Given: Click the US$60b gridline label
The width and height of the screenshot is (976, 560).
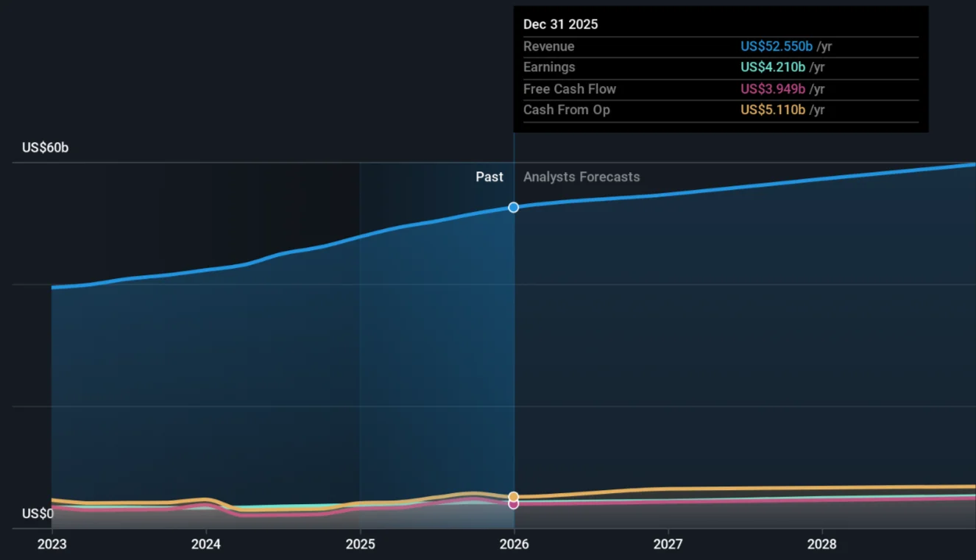Looking at the screenshot, I should [44, 147].
